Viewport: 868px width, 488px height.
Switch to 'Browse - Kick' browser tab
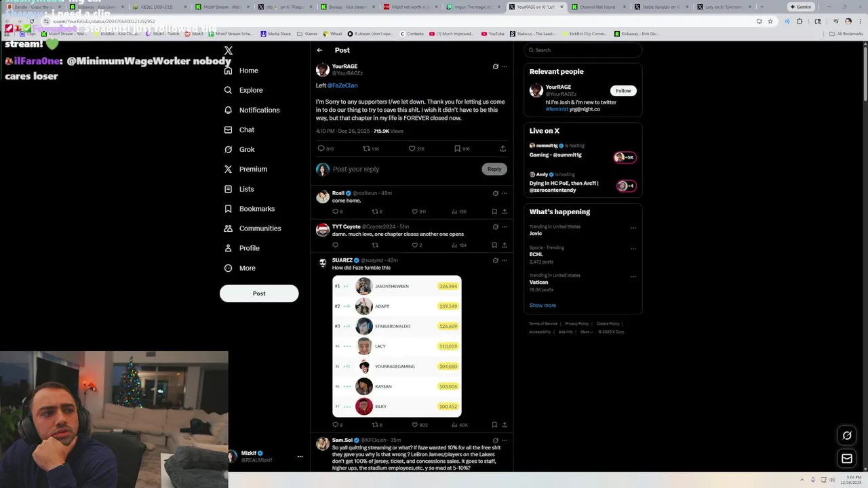pos(347,7)
